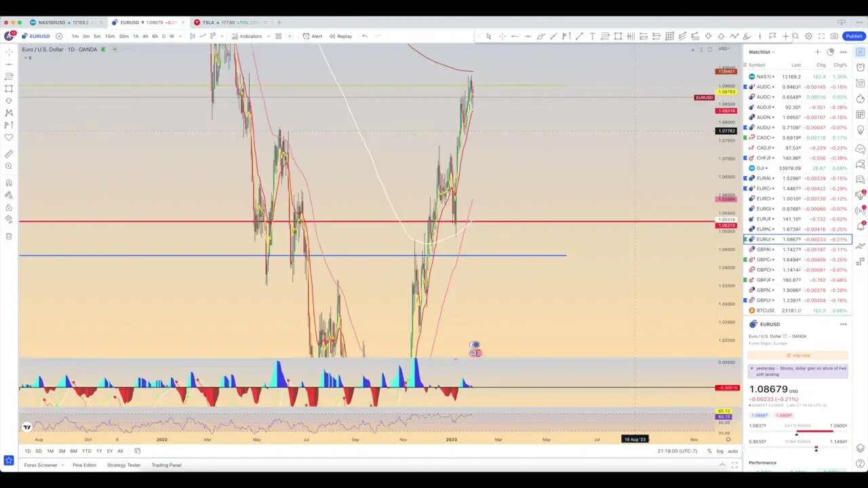
Task: Select the rectangle shape drawing tool
Action: [618, 36]
